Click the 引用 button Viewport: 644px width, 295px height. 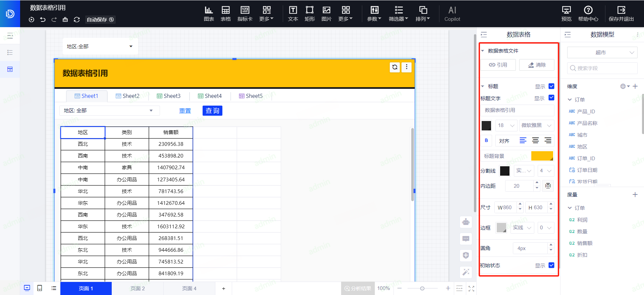[x=498, y=65]
